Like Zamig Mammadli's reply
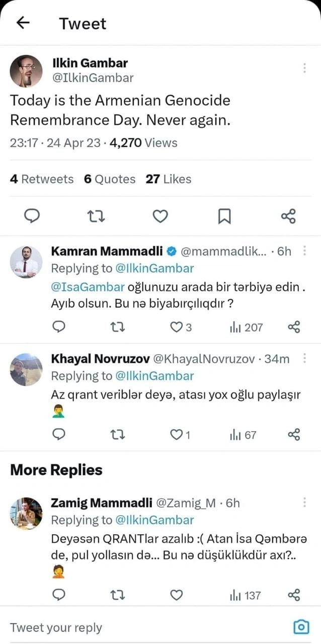 pyautogui.click(x=176, y=596)
